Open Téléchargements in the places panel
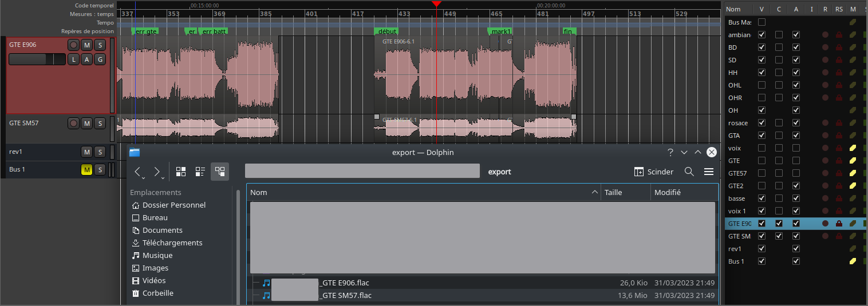Viewport: 868px width, 306px height. [172, 243]
